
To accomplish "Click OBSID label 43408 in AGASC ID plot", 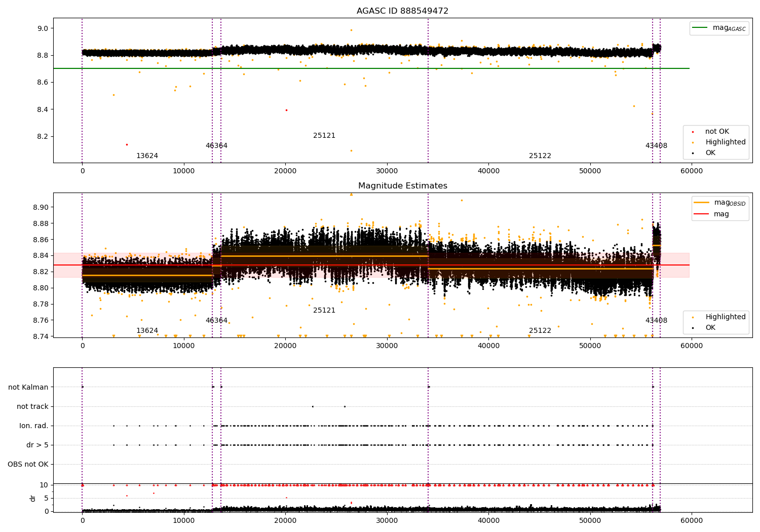I will pos(656,146).
